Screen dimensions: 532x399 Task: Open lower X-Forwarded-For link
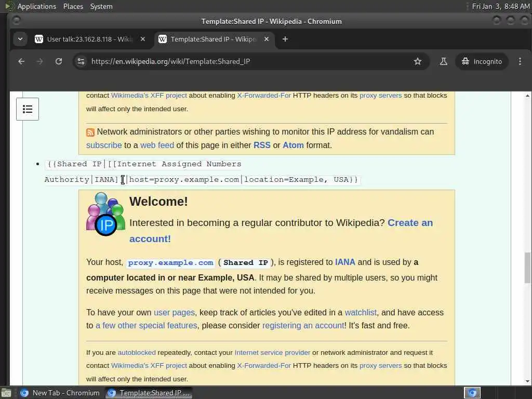pos(263,365)
